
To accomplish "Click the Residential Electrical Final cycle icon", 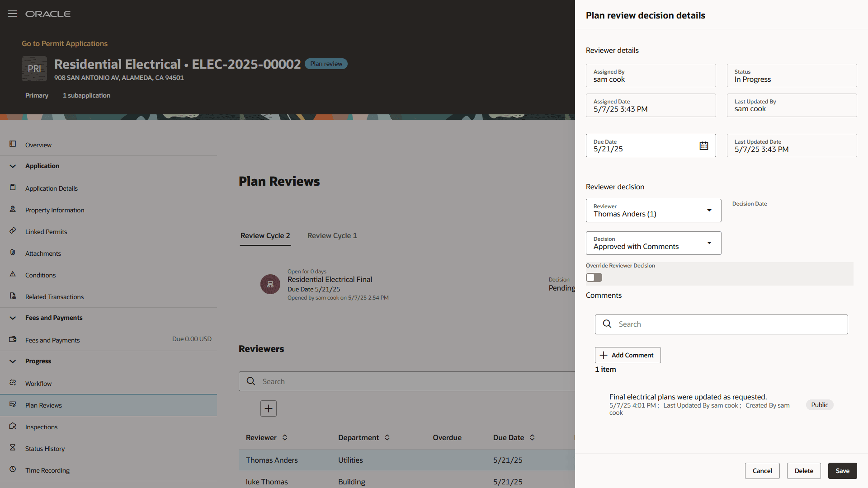I will 270,284.
